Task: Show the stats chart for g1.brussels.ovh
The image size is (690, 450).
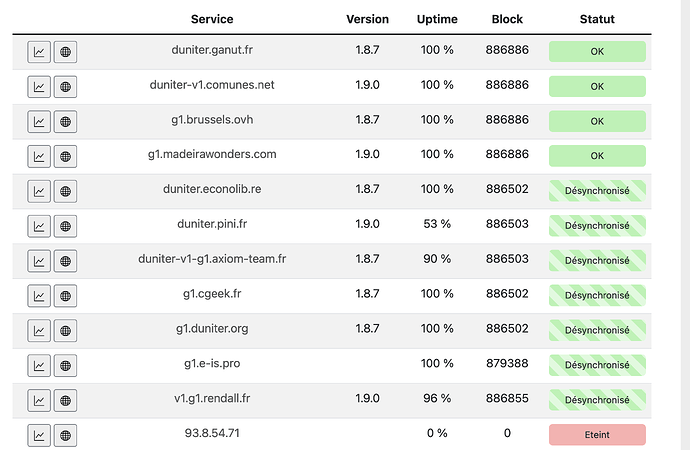Action: [x=39, y=122]
